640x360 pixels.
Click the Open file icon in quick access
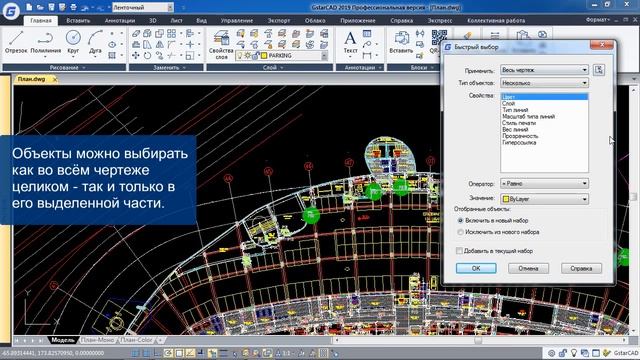[40, 7]
